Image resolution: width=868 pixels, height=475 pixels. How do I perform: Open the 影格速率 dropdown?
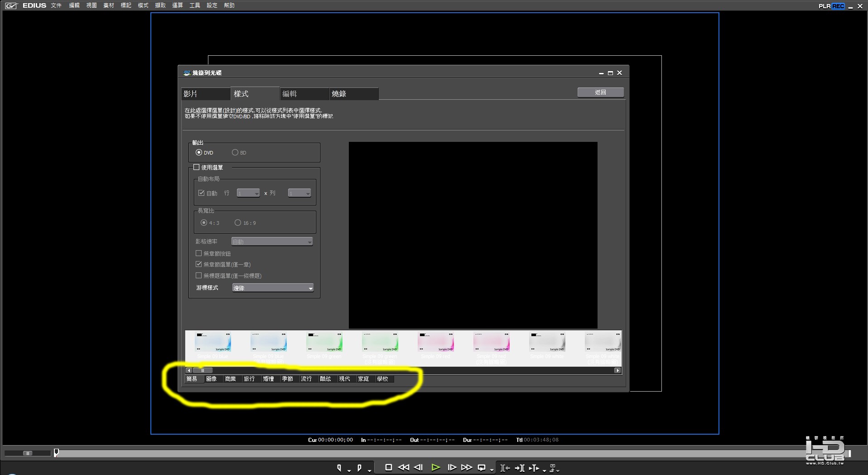(272, 242)
